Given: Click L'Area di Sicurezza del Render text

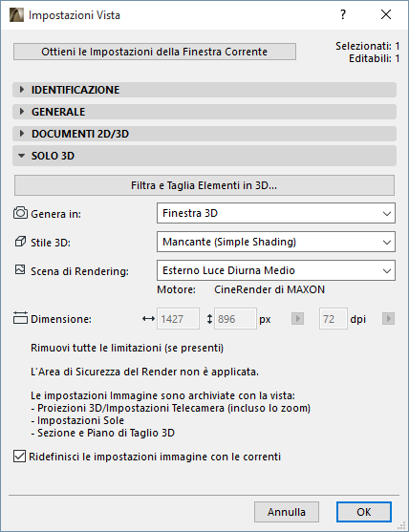Looking at the screenshot, I should (x=144, y=372).
